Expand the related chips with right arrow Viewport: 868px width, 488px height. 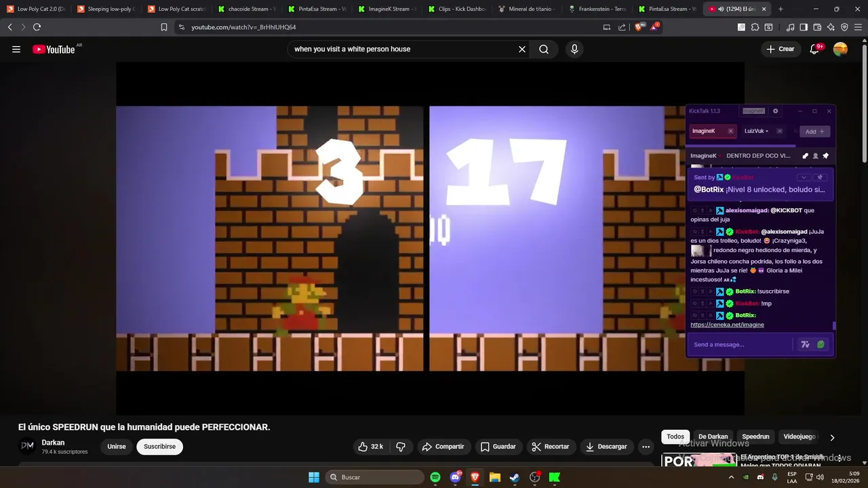pyautogui.click(x=832, y=437)
